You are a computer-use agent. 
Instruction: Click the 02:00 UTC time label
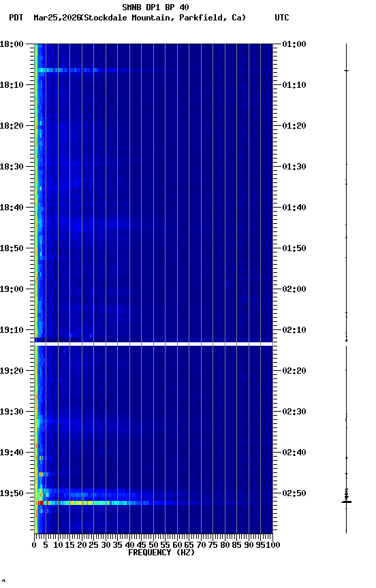point(294,289)
